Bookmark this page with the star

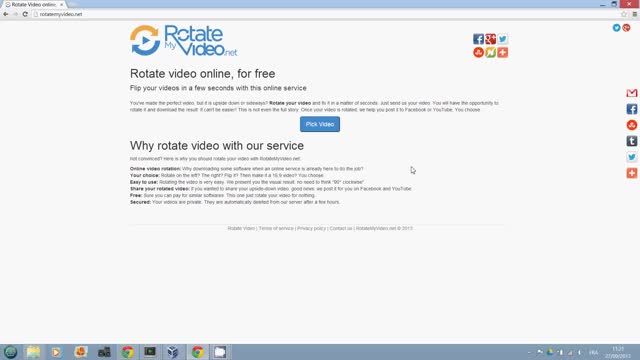[624, 14]
